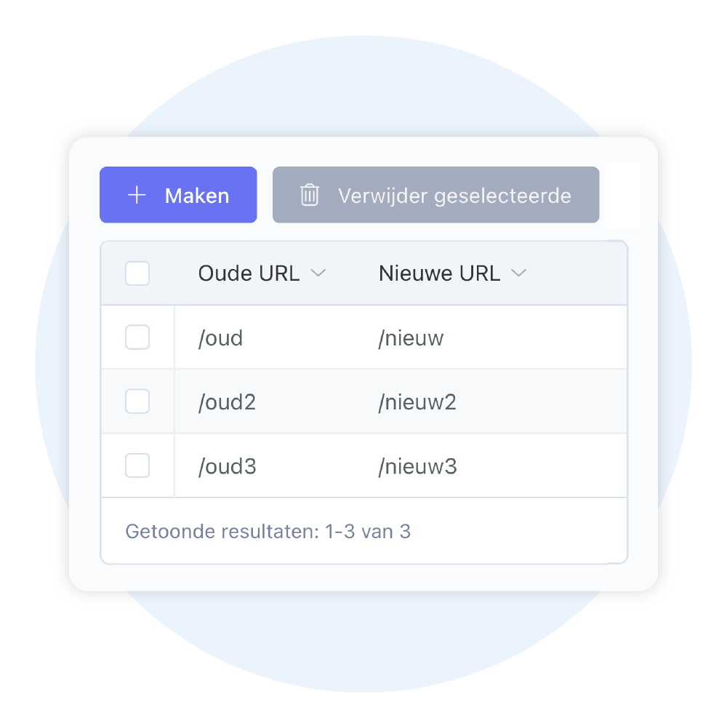This screenshot has height=728, width=727.
Task: Click the plus icon on Maken button
Action: coord(137,195)
